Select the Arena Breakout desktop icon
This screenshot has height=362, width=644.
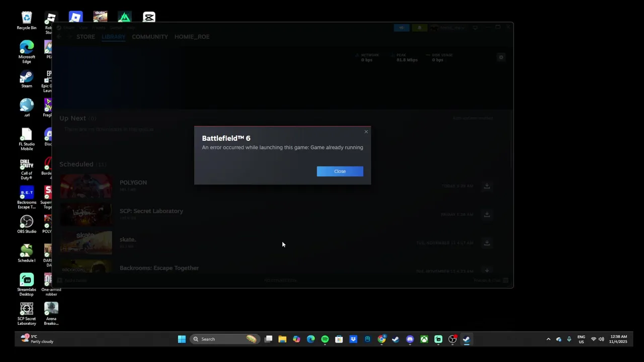tap(51, 314)
